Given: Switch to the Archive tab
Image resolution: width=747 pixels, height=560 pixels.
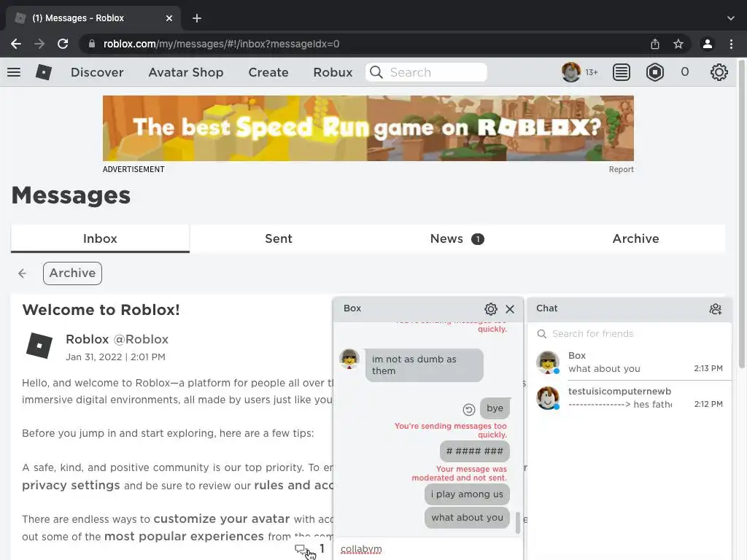Looking at the screenshot, I should tap(635, 238).
